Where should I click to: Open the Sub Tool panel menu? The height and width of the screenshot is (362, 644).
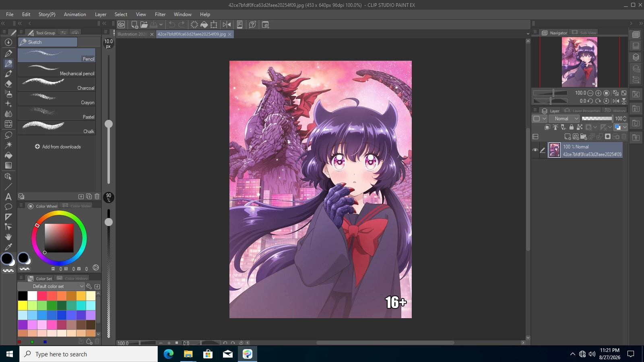pos(21,32)
